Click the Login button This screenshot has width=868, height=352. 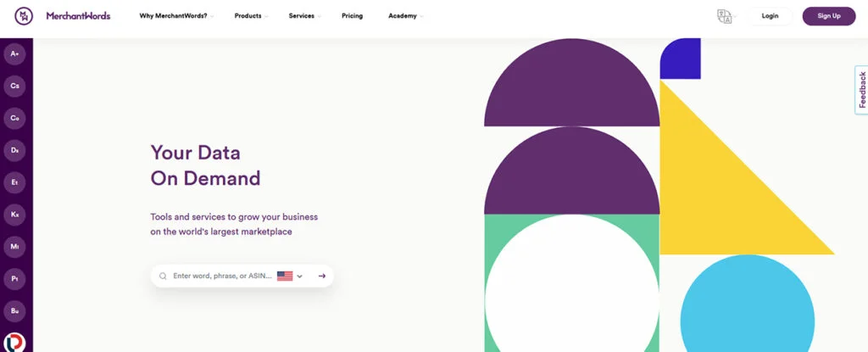(x=770, y=16)
